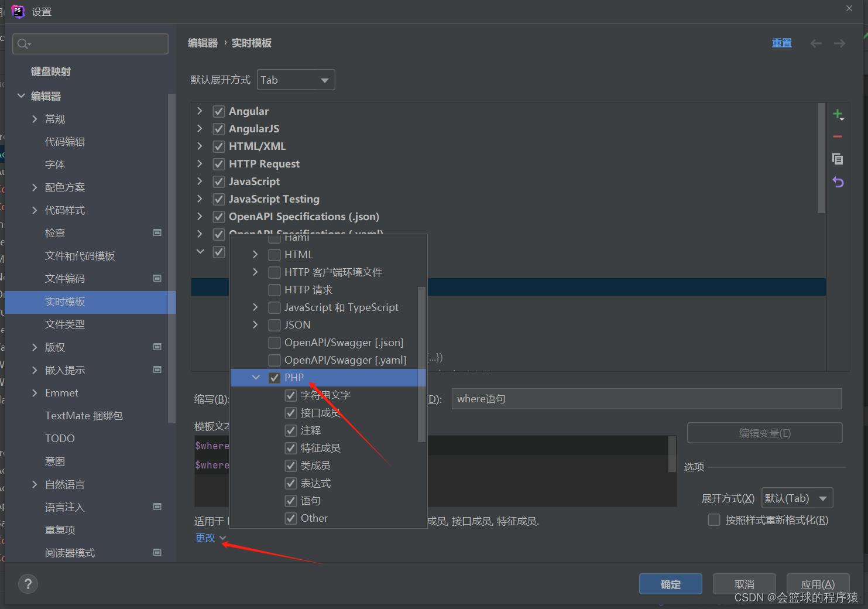Click the settings search field

tap(90, 44)
